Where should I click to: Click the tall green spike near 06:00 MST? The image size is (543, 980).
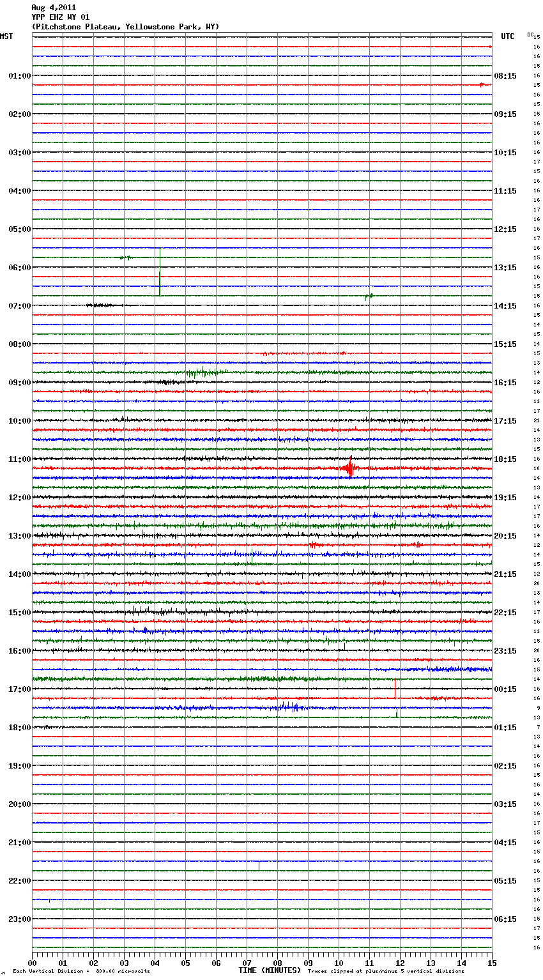(160, 272)
